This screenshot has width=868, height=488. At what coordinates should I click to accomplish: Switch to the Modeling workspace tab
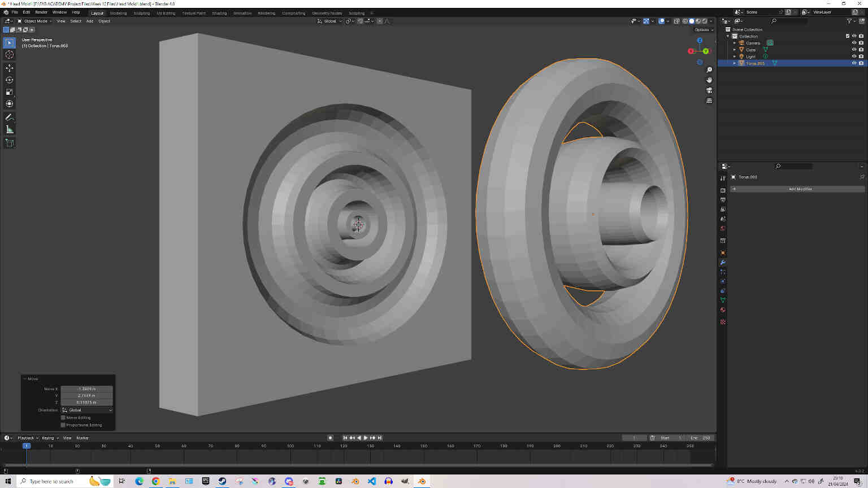coord(118,13)
